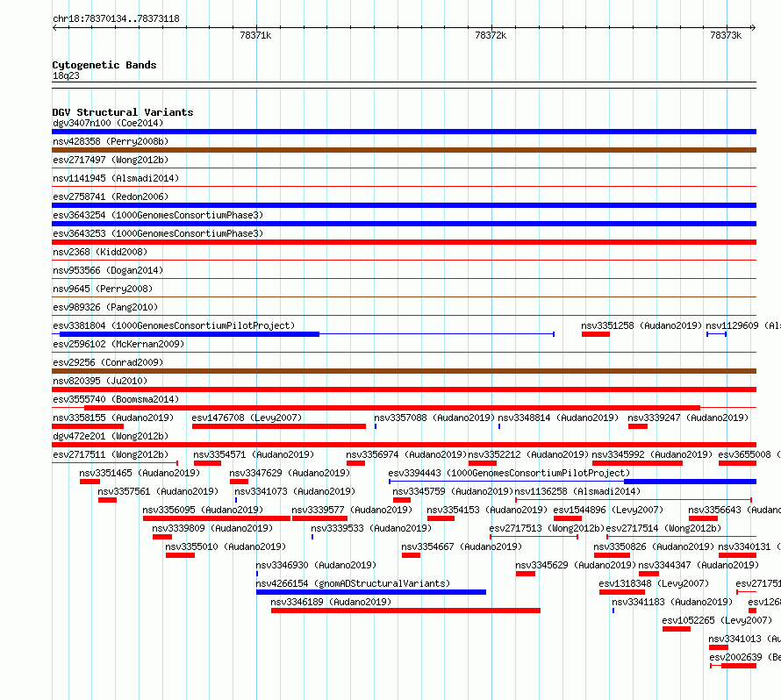Select nsv3344347 (Audano2019) label

(x=699, y=565)
